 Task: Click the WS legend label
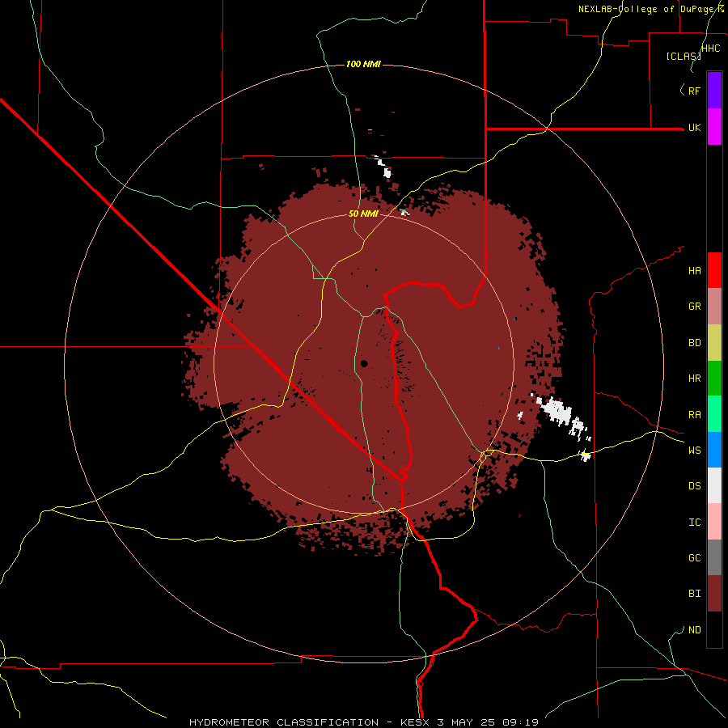coord(694,450)
